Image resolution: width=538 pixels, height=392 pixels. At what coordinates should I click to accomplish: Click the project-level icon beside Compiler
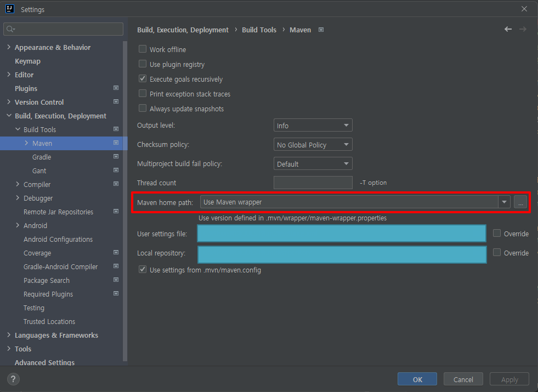coord(116,184)
